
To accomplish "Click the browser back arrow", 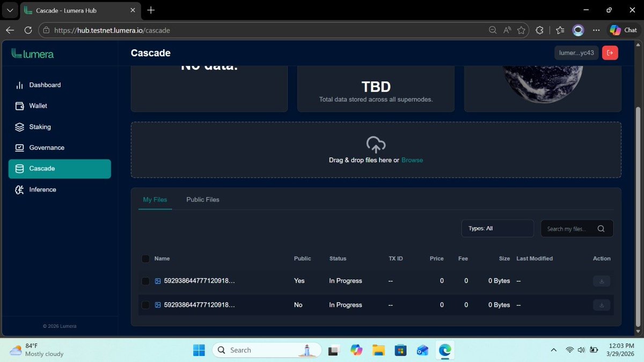I will pyautogui.click(x=11, y=31).
